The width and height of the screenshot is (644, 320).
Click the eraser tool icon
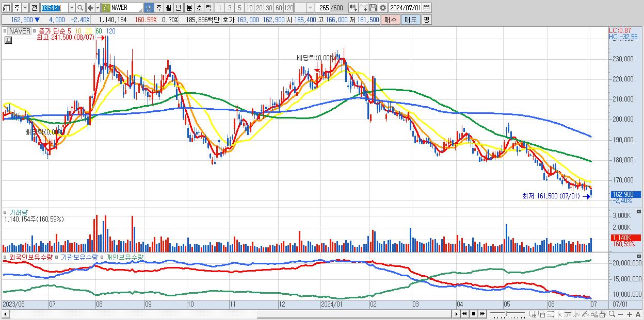(x=594, y=314)
